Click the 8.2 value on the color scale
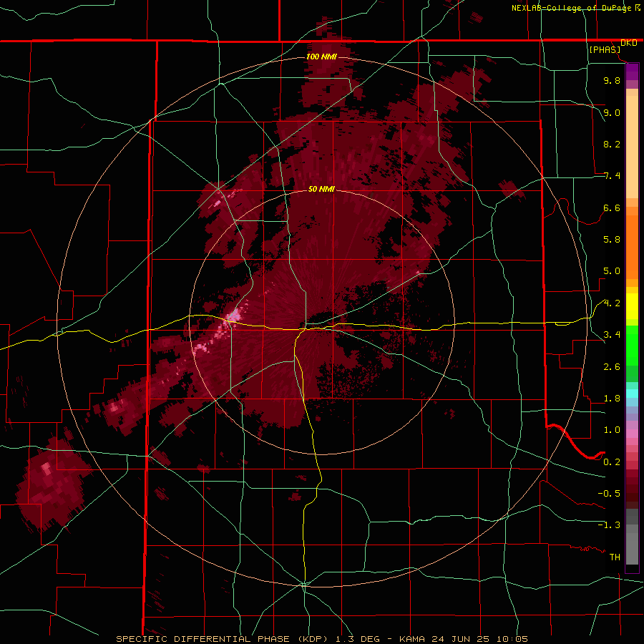644x644 pixels. tap(612, 144)
